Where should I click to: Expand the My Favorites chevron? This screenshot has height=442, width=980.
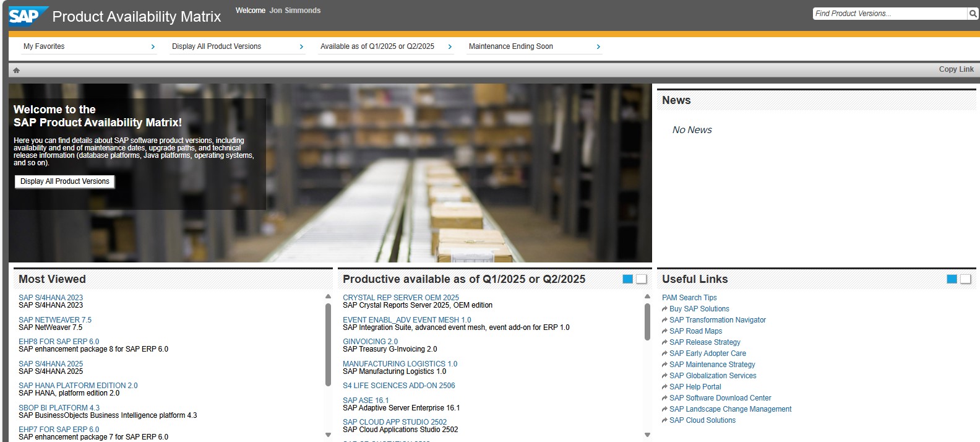153,46
